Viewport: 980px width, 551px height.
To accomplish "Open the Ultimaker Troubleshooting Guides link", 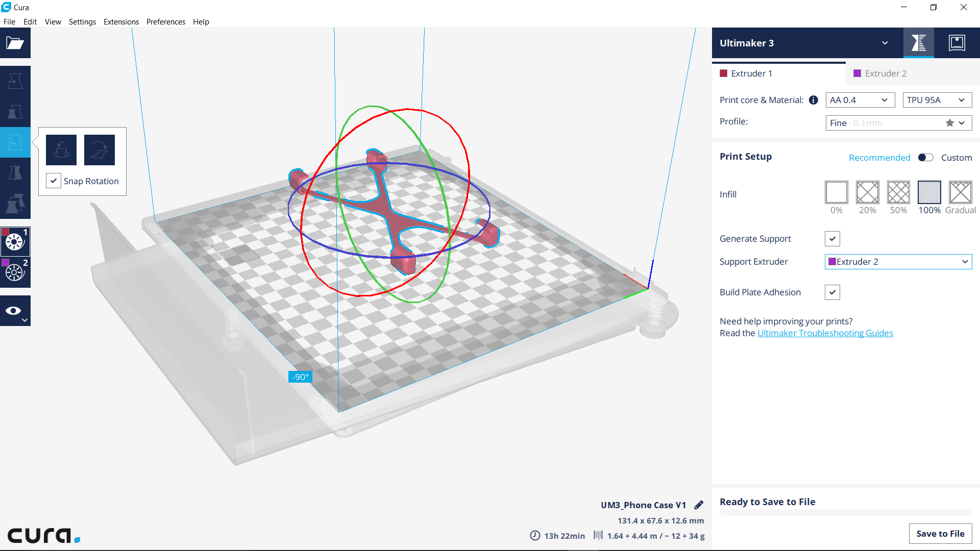I will 825,333.
